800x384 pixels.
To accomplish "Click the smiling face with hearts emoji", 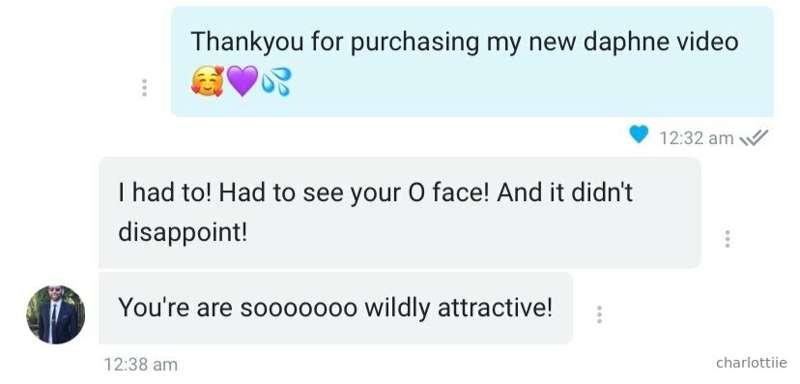I will [x=207, y=82].
